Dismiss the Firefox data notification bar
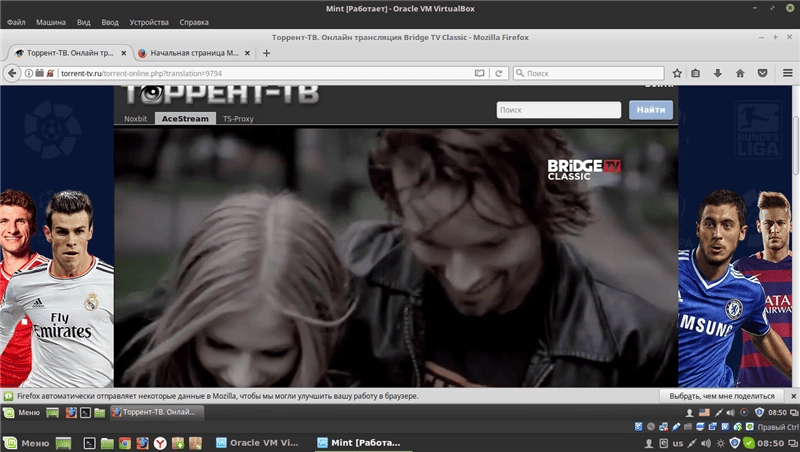Image resolution: width=800 pixels, height=452 pixels. [x=793, y=396]
